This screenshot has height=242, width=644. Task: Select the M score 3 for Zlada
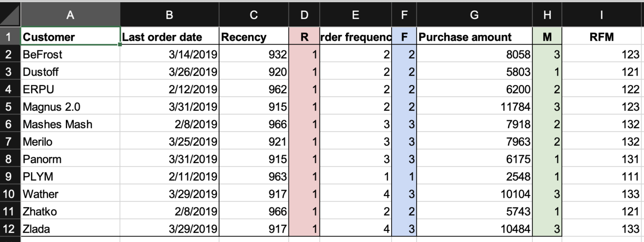(x=547, y=229)
